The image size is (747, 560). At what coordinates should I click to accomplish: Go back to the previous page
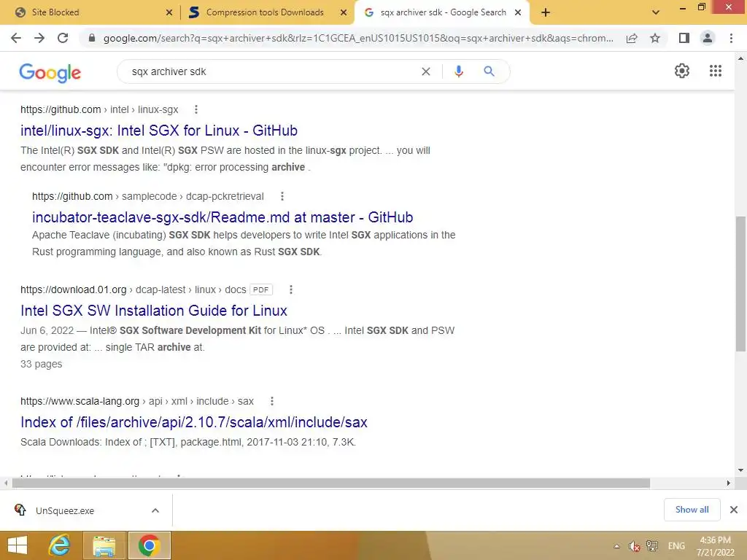coord(16,38)
